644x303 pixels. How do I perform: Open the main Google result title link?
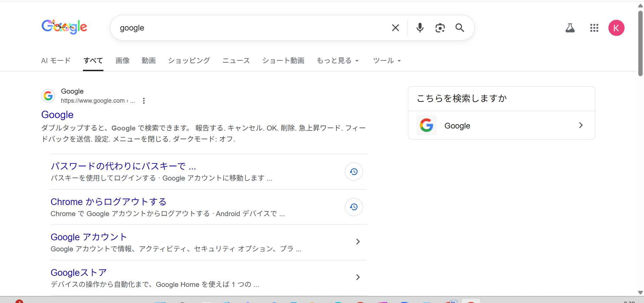coord(57,115)
